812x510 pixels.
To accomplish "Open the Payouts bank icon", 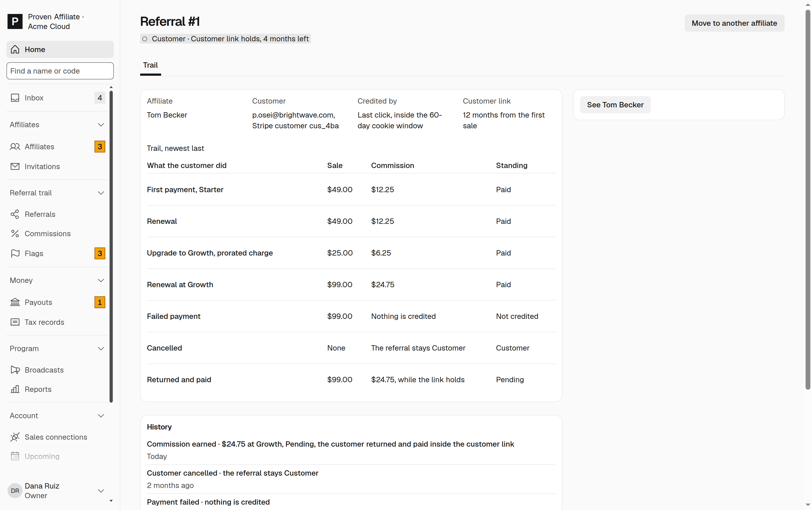I will 15,302.
